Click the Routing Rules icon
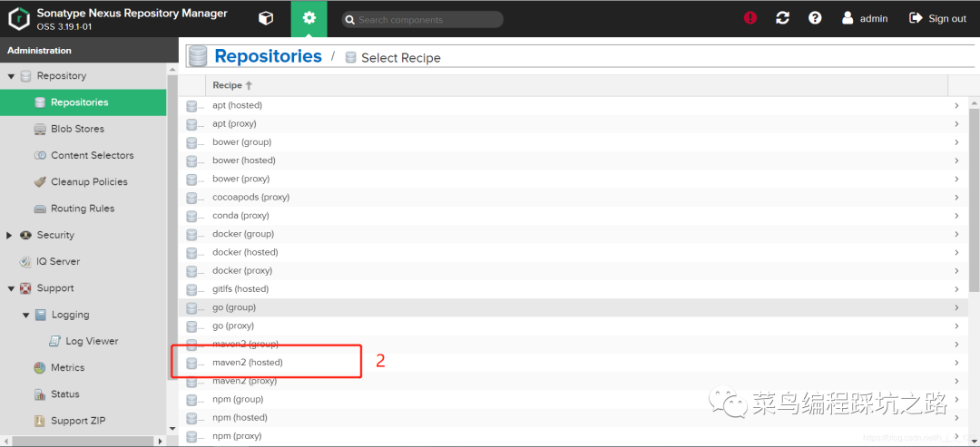This screenshot has width=980, height=447. (x=40, y=209)
